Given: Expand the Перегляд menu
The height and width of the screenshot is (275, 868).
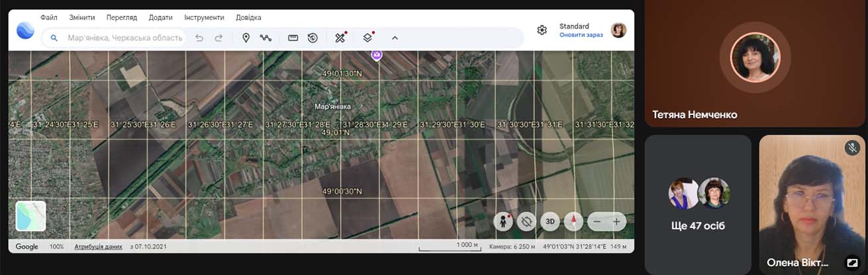Looking at the screenshot, I should tap(122, 17).
